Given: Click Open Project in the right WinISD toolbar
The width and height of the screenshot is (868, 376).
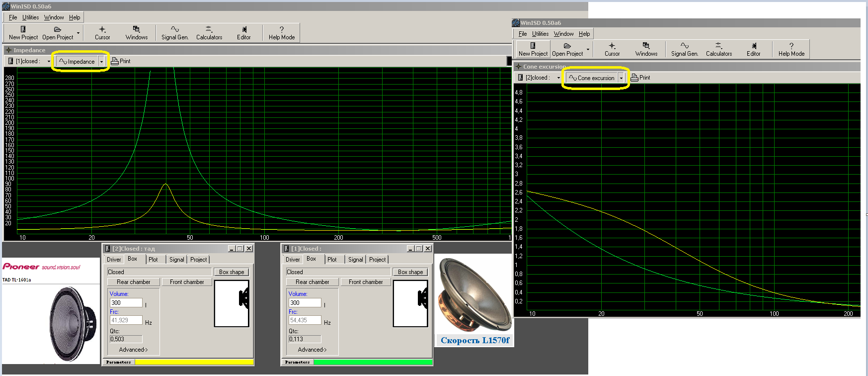Looking at the screenshot, I should 567,49.
